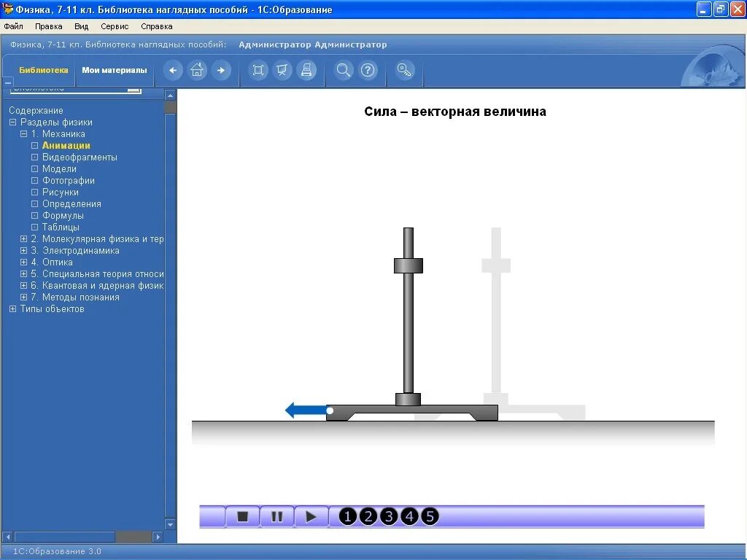
Task: Switch to full screen view icon
Action: 258,71
